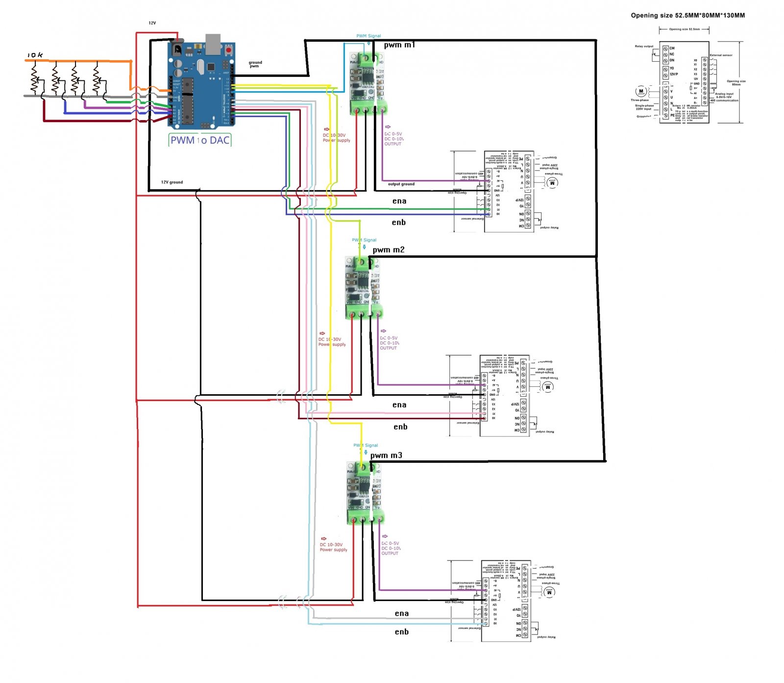Click the 'PWM Signal' label above pwm m3 module
Screen dimensions: 784x683
[366, 445]
